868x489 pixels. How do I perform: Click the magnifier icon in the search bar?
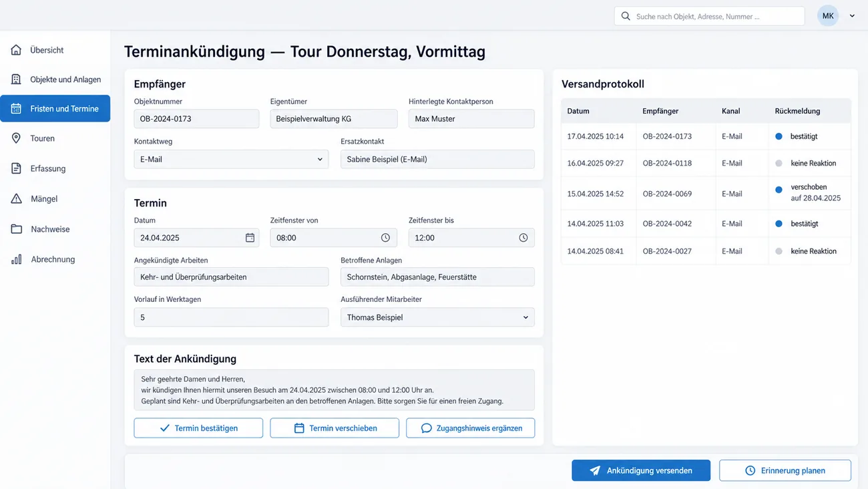(x=626, y=16)
